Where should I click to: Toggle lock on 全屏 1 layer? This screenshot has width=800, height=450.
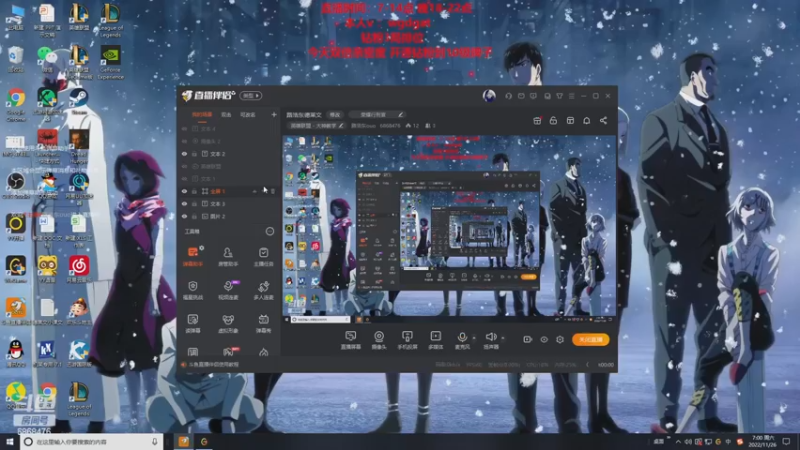point(194,191)
